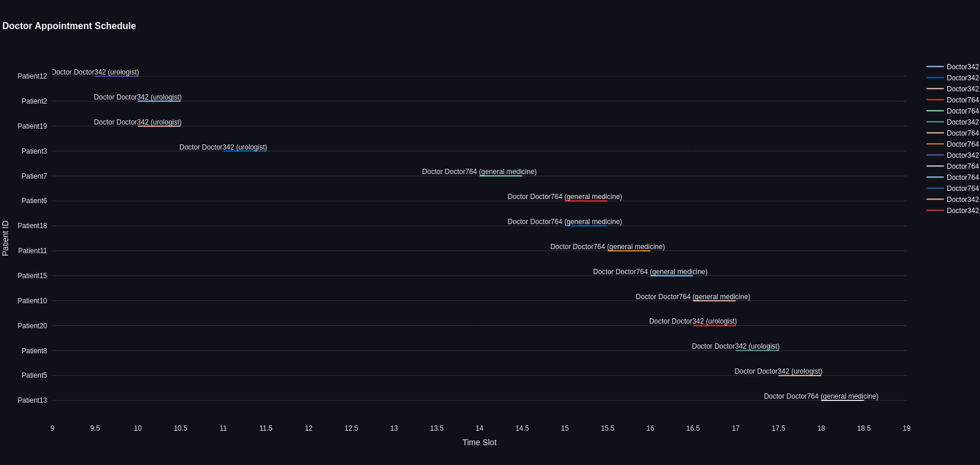Click the Patient12 axis label
Screen dimensions: 980x465
coord(32,76)
